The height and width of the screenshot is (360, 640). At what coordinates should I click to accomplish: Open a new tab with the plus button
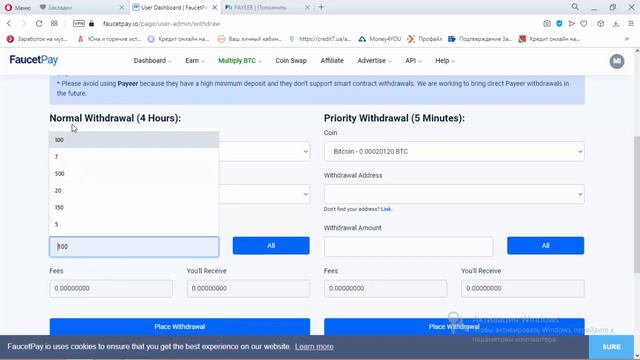coord(321,7)
